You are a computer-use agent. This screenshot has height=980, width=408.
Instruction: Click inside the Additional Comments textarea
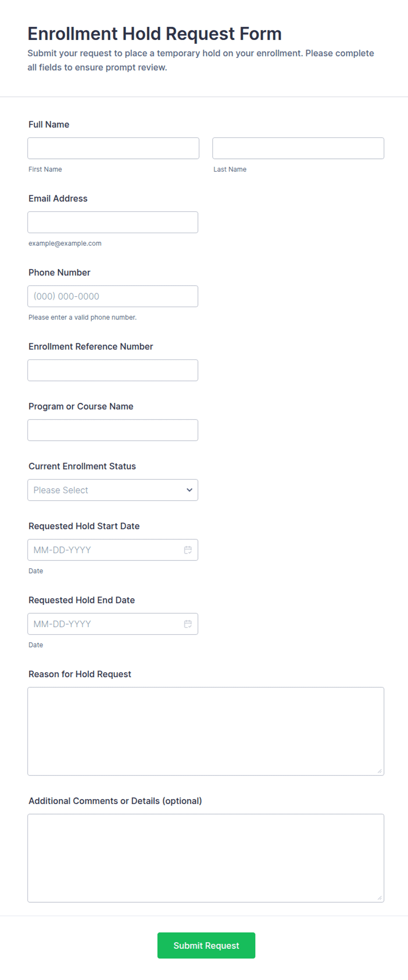(206, 858)
